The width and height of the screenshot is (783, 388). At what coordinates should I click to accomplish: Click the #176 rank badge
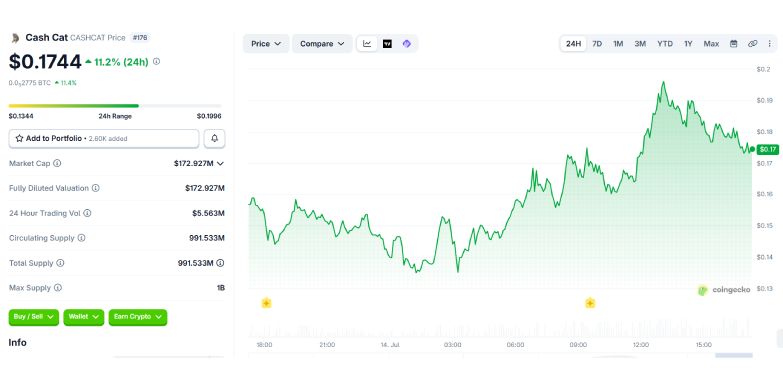(x=140, y=37)
